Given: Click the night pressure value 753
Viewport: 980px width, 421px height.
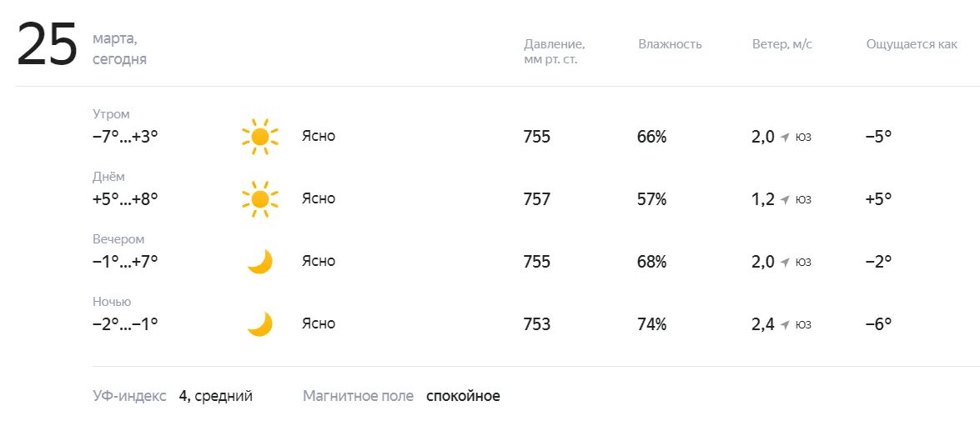Looking at the screenshot, I should (x=537, y=324).
